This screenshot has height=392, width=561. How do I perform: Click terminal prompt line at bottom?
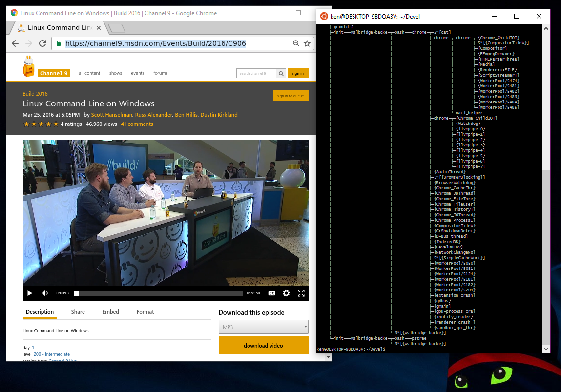(351, 349)
